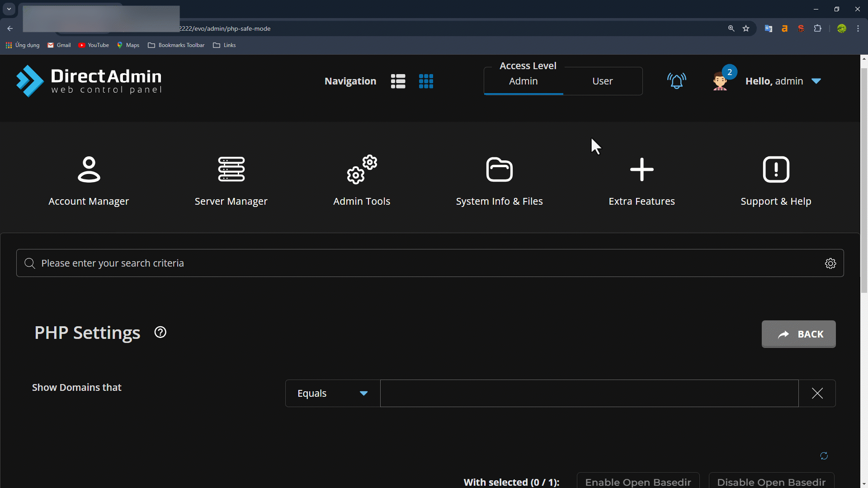Open Gmail bookmark
This screenshot has width=868, height=488.
(59, 45)
